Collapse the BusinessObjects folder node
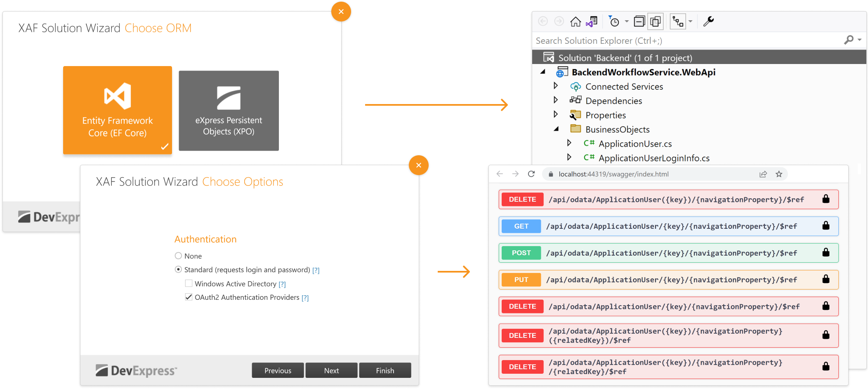 point(556,129)
